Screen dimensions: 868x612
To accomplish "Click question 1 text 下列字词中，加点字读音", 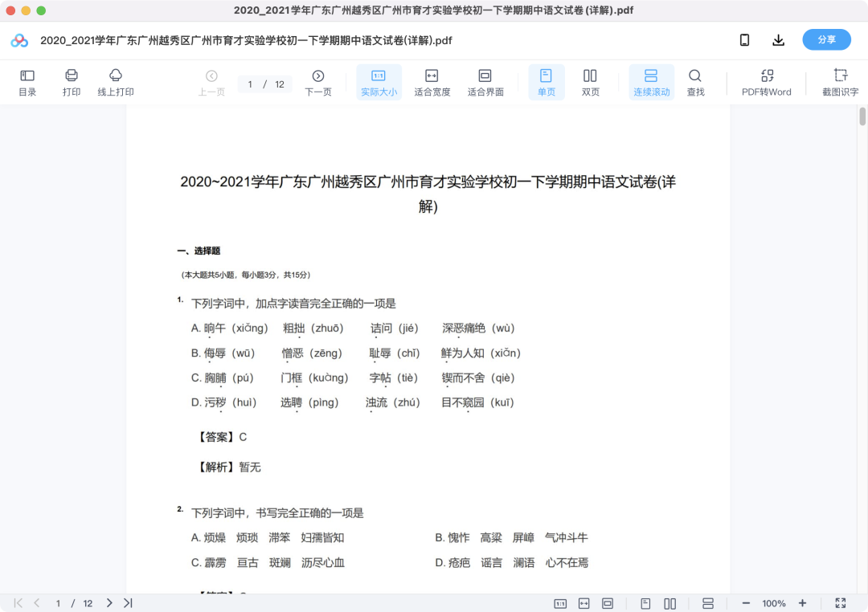I will pyautogui.click(x=293, y=304).
